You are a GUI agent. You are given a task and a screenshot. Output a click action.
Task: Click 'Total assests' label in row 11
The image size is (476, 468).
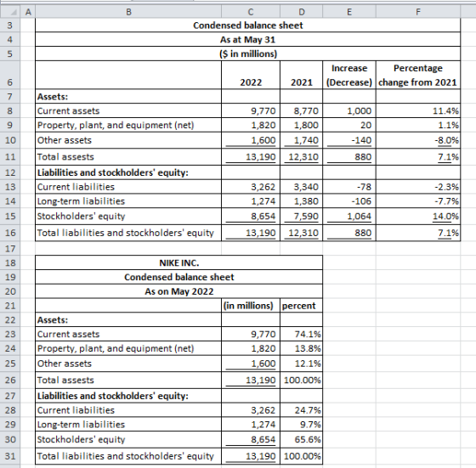point(128,157)
